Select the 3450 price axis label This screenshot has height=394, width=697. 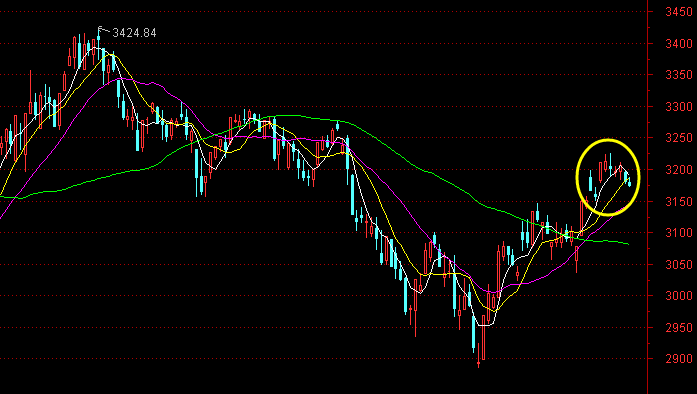pyautogui.click(x=679, y=12)
